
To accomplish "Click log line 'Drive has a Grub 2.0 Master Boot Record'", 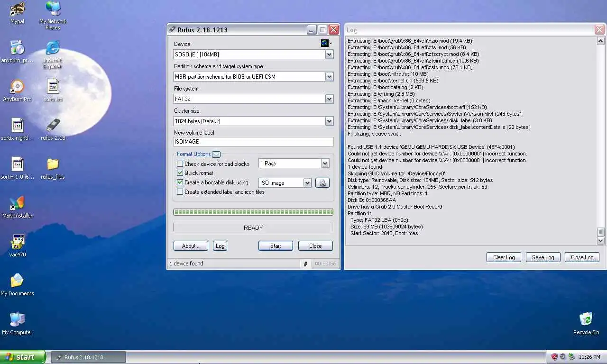I will coord(395,207).
